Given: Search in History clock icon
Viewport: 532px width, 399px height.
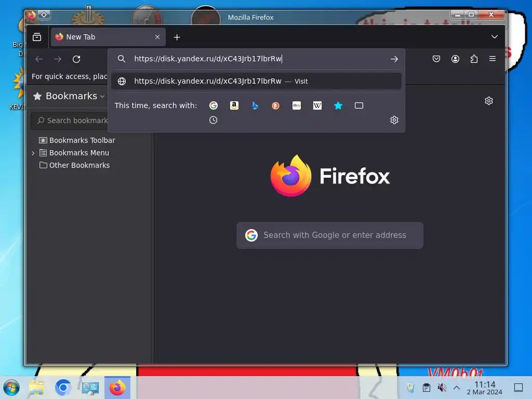Looking at the screenshot, I should click(x=213, y=120).
